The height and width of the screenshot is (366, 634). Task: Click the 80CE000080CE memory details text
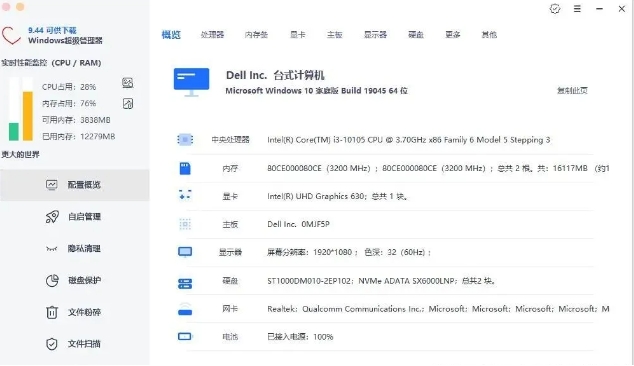(x=438, y=168)
